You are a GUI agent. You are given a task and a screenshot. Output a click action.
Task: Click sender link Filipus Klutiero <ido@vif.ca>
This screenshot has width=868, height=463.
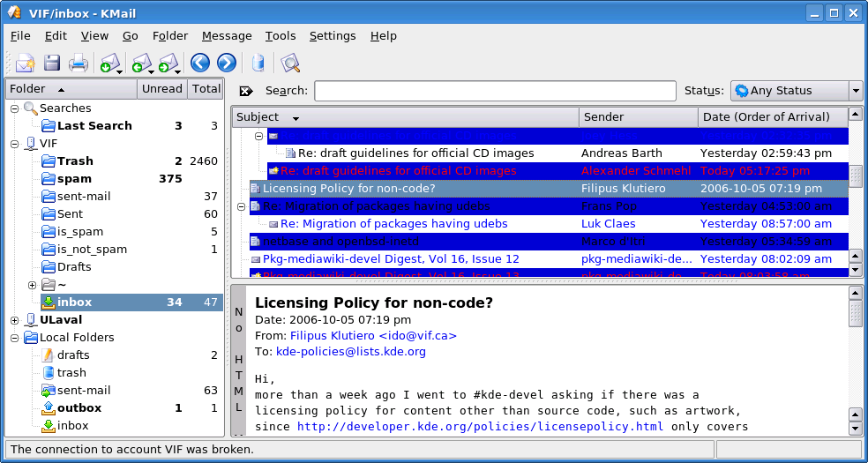374,336
